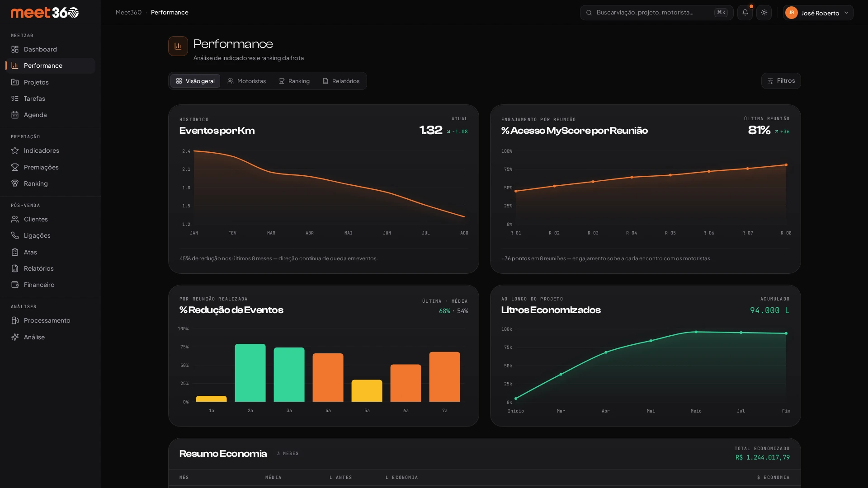The image size is (868, 488).
Task: Open Processamento sidebar link
Action: click(51, 320)
